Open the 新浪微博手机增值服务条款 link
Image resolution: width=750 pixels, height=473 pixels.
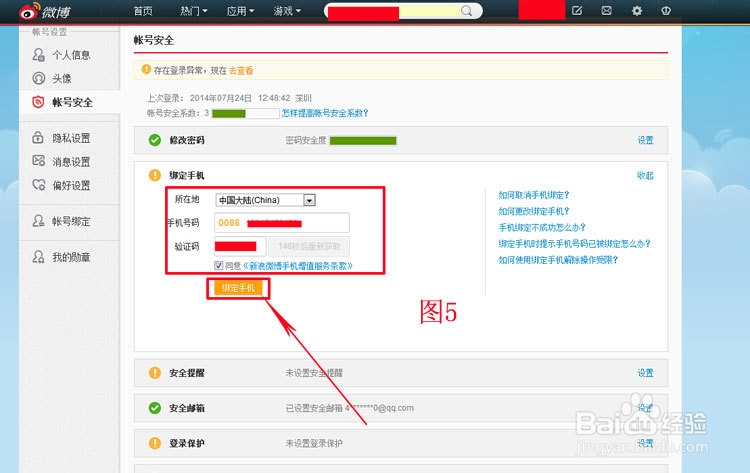(298, 266)
